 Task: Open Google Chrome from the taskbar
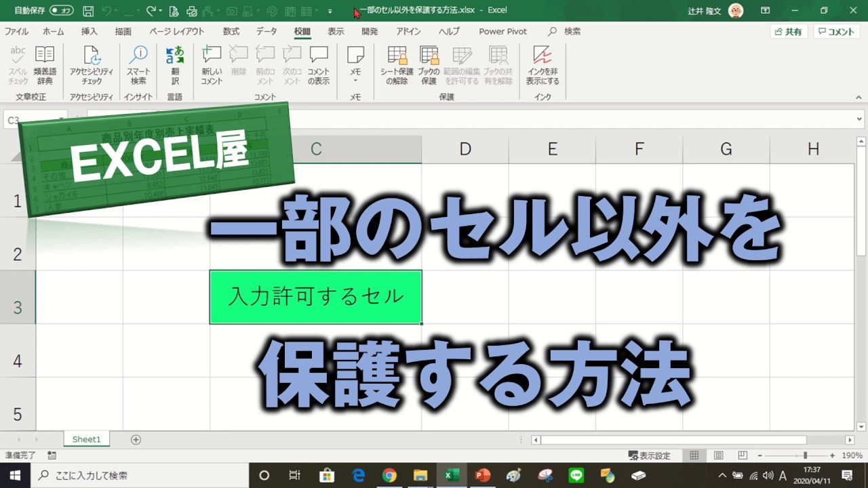click(x=389, y=475)
